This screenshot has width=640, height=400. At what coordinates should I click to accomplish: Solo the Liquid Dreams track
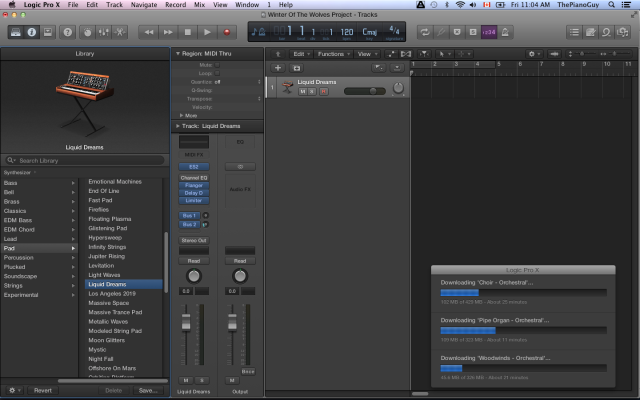312,92
